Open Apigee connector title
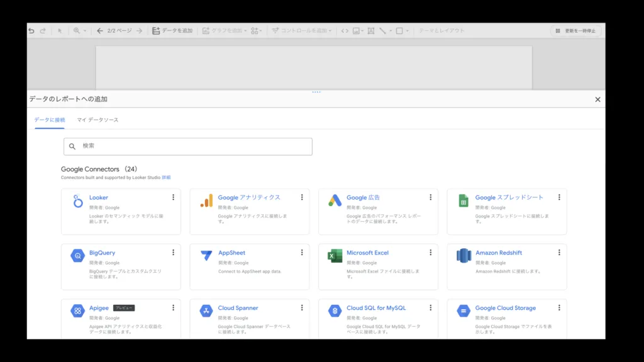The image size is (644, 362). (99, 308)
